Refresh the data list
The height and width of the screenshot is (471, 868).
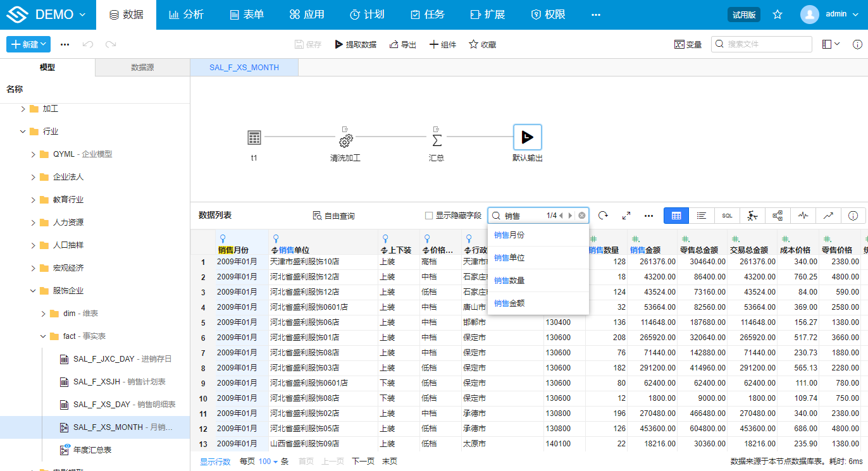[603, 216]
